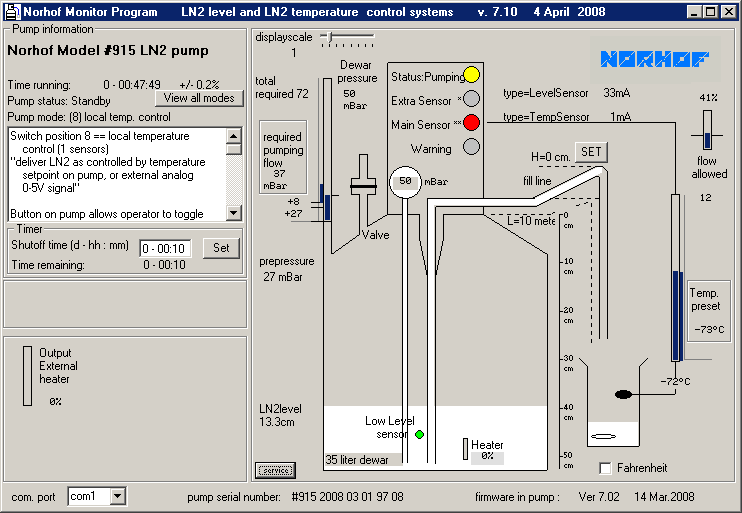
Task: Click the -72°C temperature reading
Action: [675, 381]
